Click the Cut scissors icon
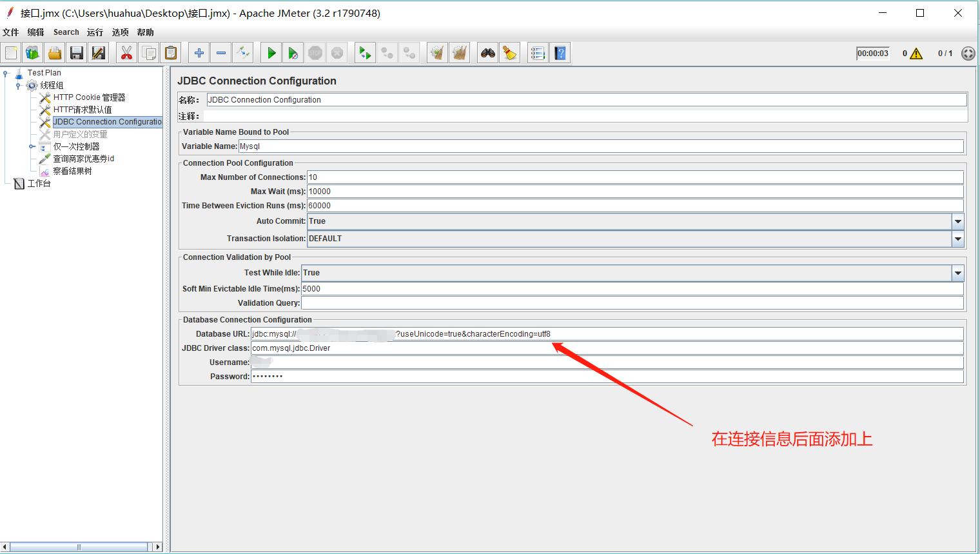Screen dimensions: 980x554 pyautogui.click(x=127, y=53)
